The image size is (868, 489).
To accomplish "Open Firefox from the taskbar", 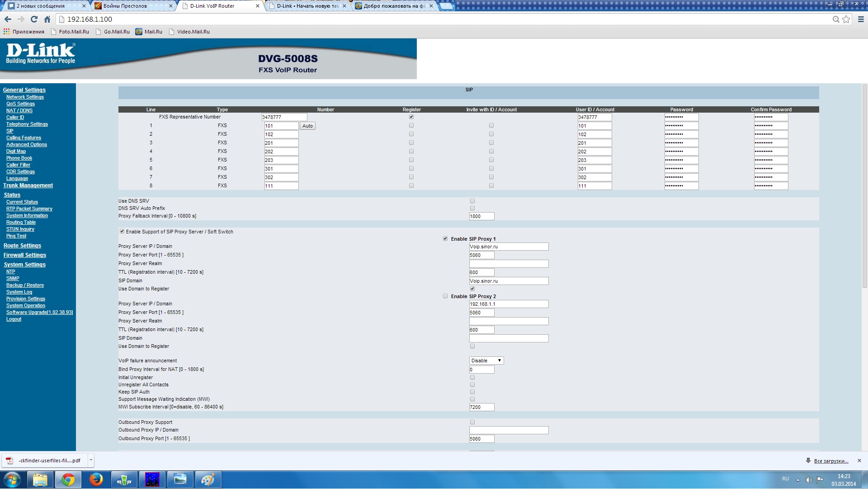I will click(x=96, y=480).
